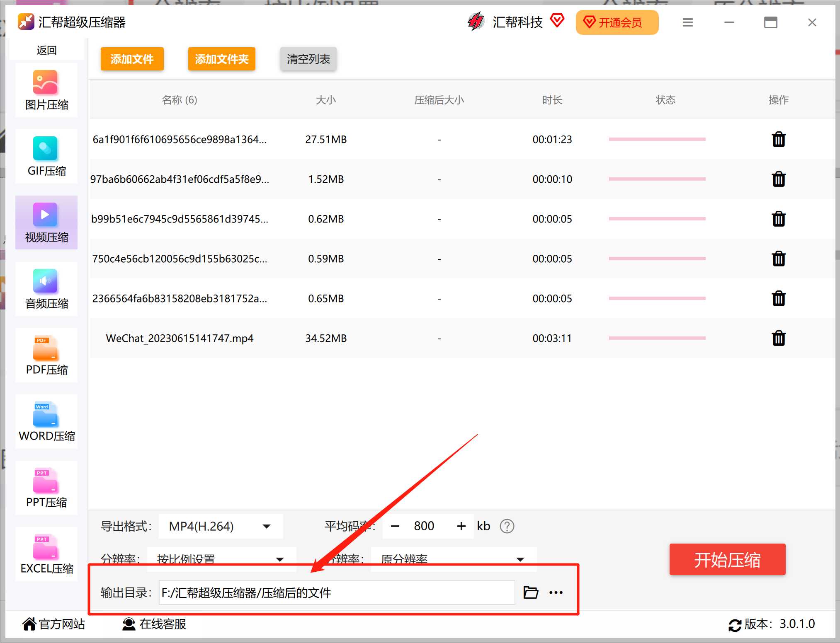Viewport: 840px width, 643px height.
Task: Delete the 1.52MB file row
Action: click(x=779, y=179)
